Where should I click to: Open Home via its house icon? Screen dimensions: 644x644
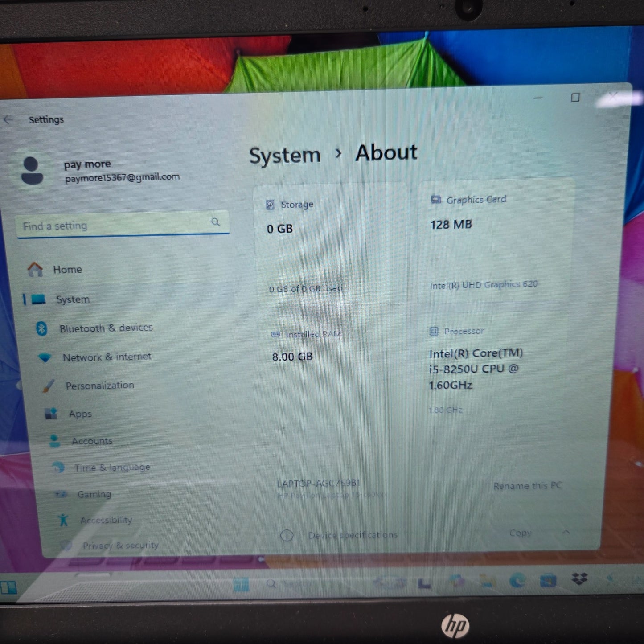click(x=35, y=269)
